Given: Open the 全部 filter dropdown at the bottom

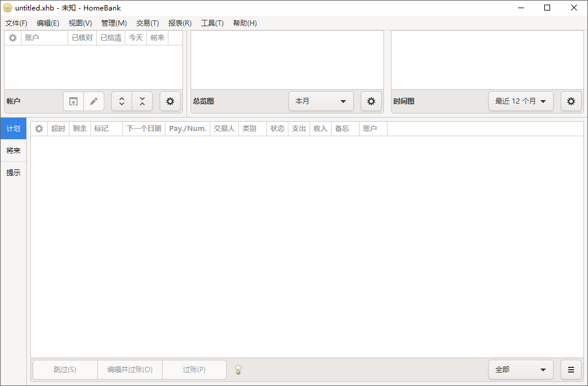Looking at the screenshot, I should pos(520,369).
